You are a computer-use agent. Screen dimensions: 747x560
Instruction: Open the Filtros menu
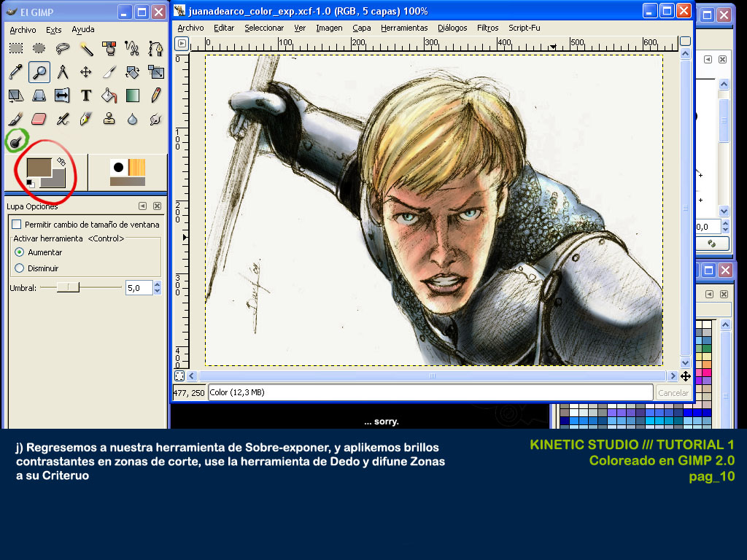(487, 28)
